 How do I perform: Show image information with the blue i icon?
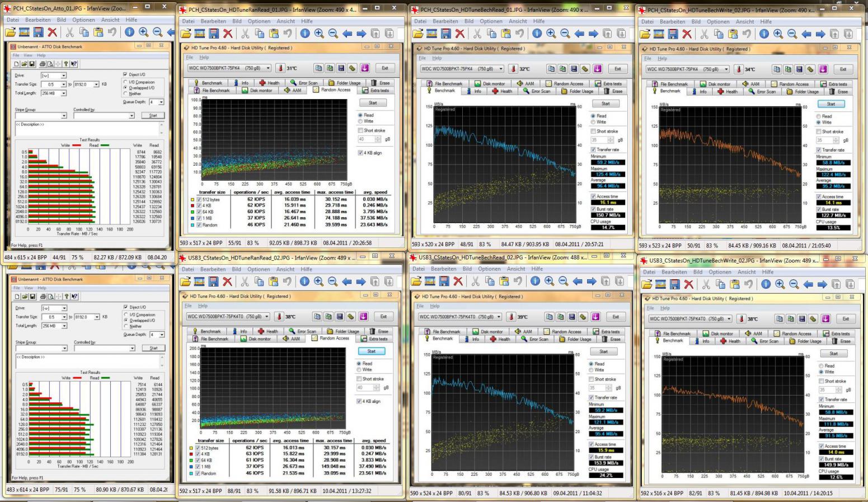[x=130, y=31]
